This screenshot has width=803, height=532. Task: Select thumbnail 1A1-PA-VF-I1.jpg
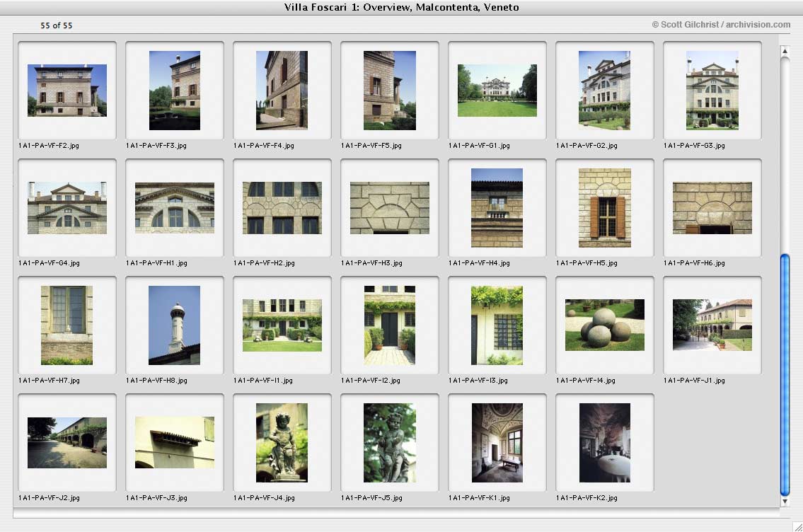point(282,325)
